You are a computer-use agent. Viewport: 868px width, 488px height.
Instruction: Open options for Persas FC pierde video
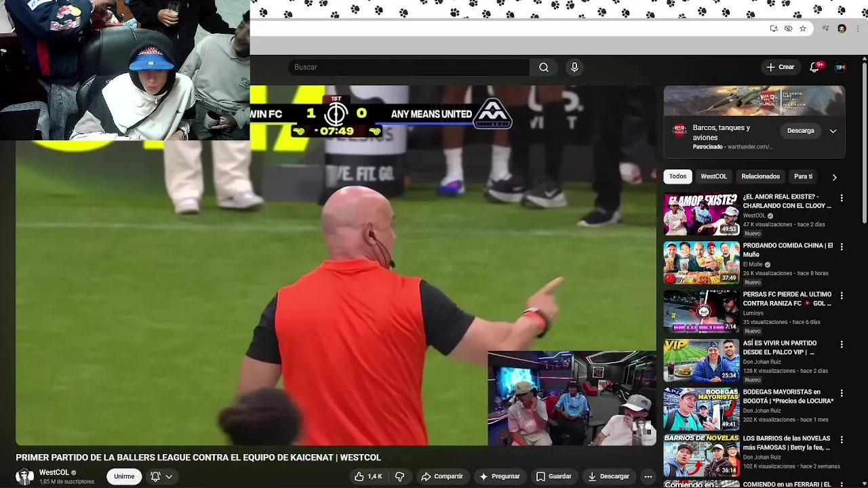click(x=842, y=296)
